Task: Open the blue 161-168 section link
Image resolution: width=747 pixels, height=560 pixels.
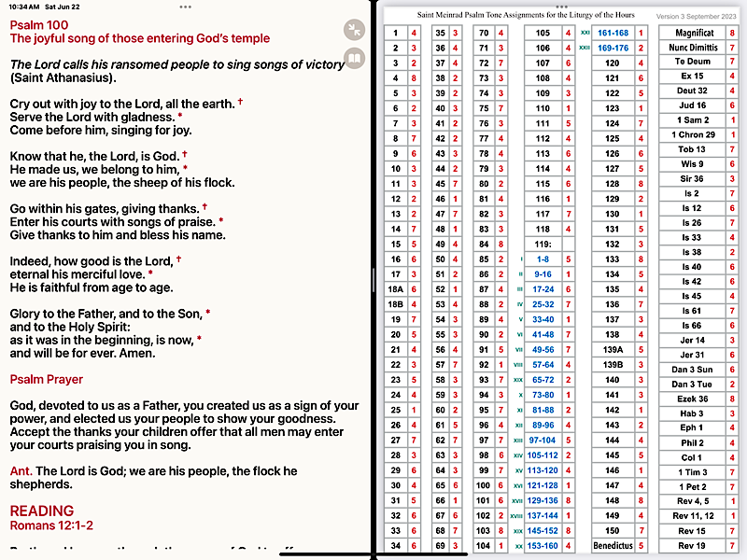Action: (613, 33)
